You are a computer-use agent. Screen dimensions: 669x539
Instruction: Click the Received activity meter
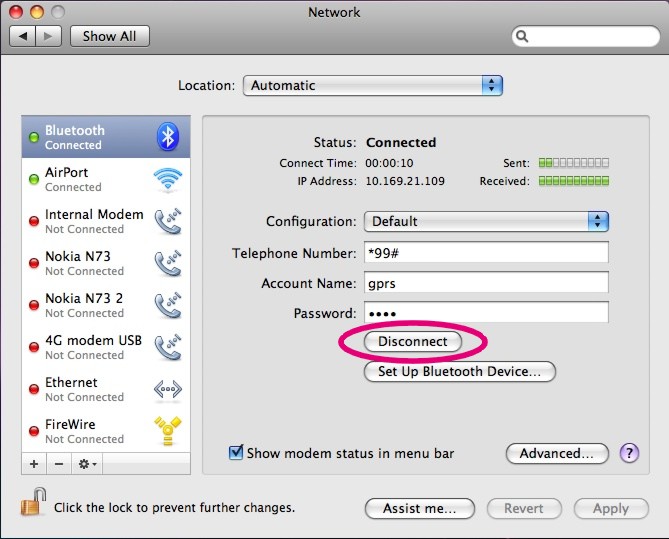click(x=573, y=181)
